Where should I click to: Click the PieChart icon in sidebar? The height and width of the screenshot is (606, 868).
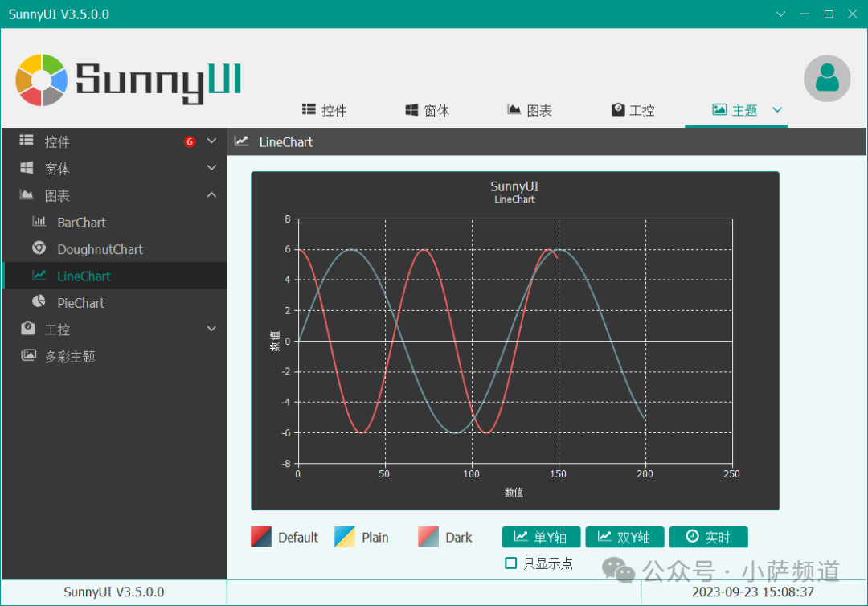[x=39, y=302]
